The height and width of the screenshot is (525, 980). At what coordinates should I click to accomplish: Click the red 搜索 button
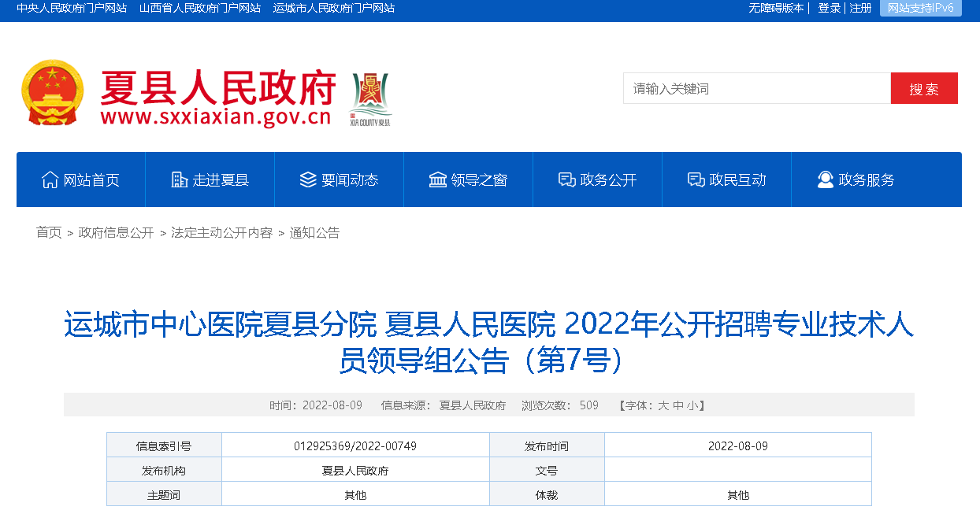point(924,88)
